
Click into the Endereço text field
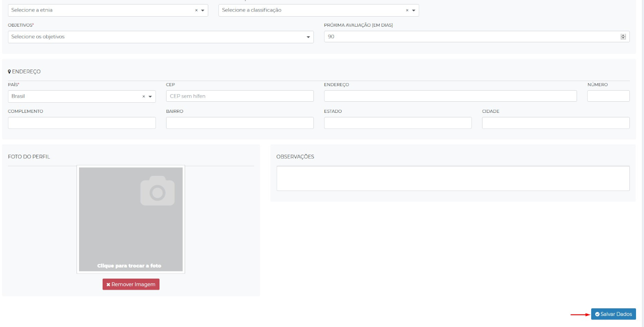coord(450,96)
